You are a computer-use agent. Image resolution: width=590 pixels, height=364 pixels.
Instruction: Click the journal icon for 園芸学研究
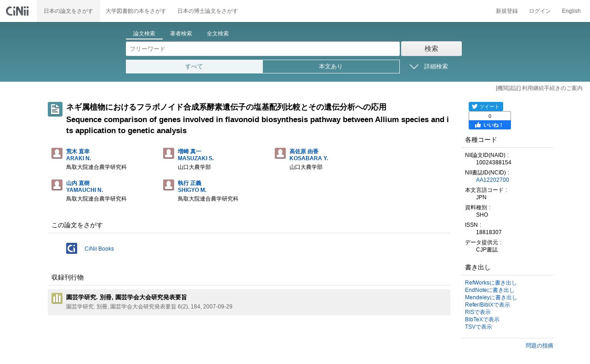pos(57,298)
